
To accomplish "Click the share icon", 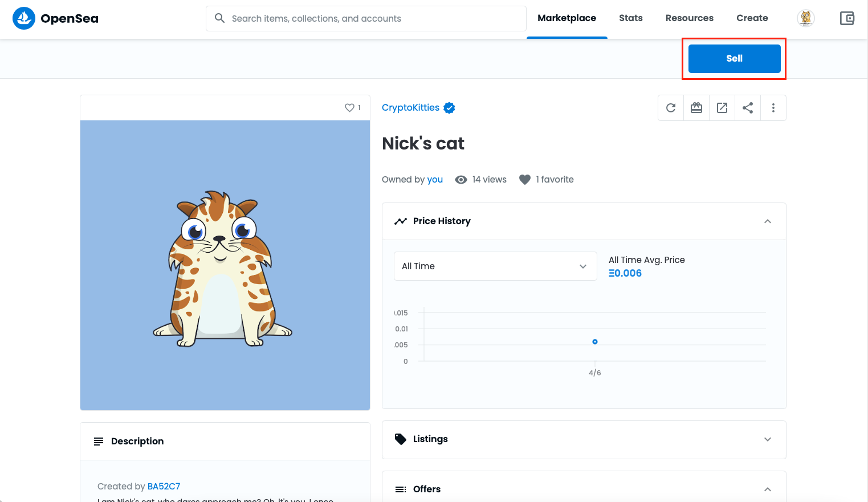I will pyautogui.click(x=748, y=108).
